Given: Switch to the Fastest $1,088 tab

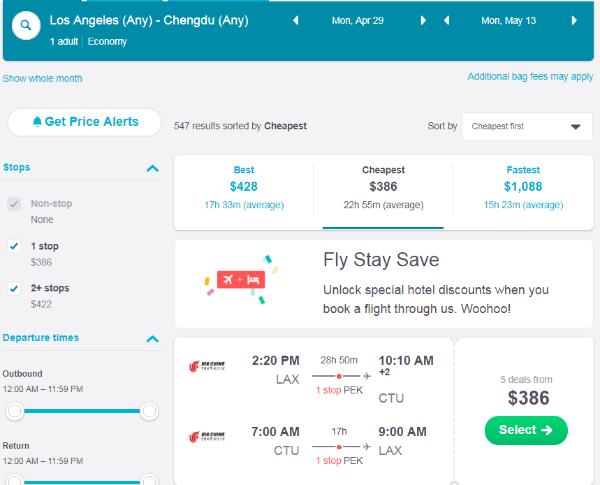Looking at the screenshot, I should click(x=523, y=186).
